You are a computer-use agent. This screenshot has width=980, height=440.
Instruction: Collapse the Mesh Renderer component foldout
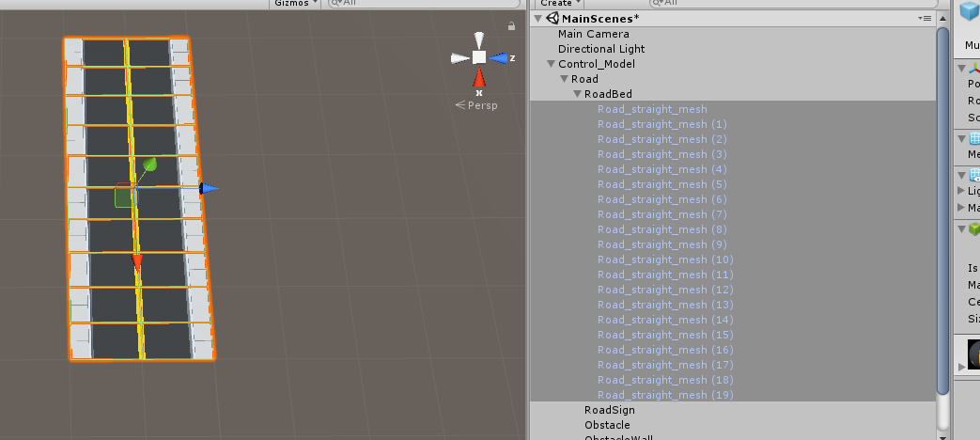coord(962,175)
